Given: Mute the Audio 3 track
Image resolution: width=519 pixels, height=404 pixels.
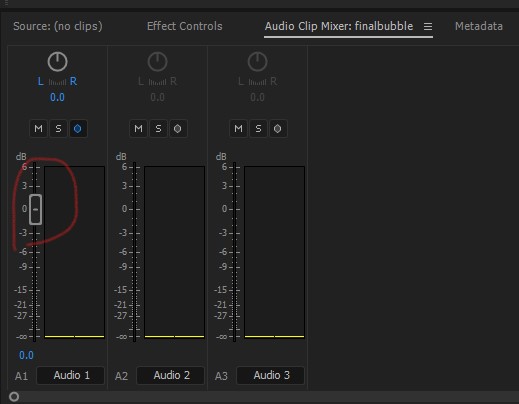Looking at the screenshot, I should click(x=238, y=129).
